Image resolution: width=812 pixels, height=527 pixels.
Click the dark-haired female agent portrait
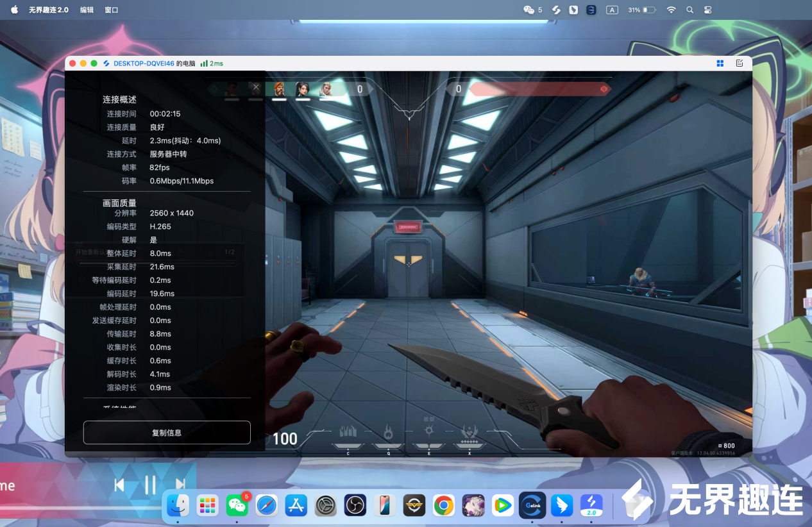point(302,89)
